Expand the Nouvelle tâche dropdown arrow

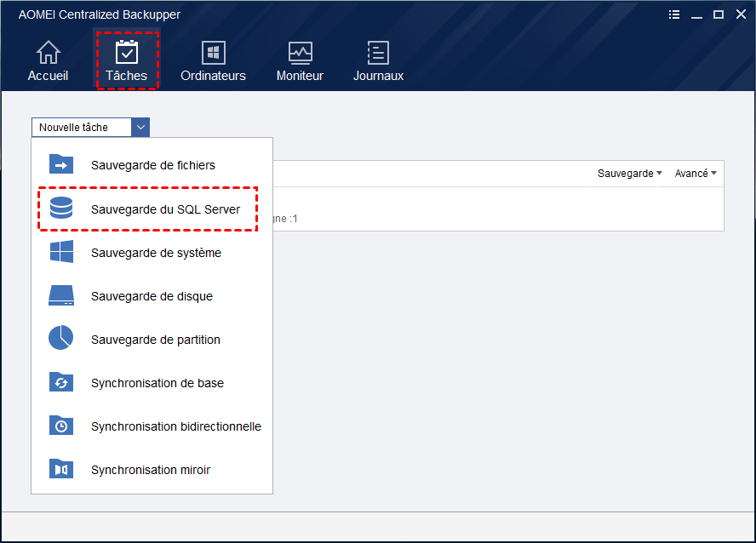[140, 127]
